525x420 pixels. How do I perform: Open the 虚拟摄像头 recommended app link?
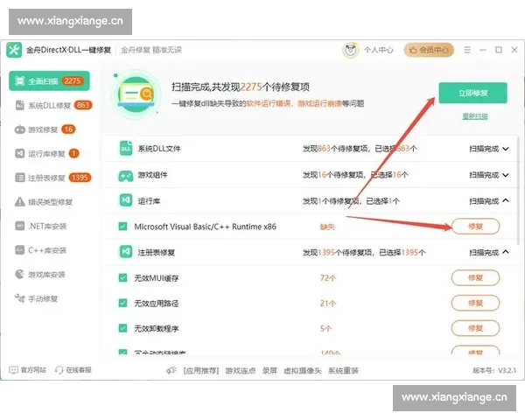pos(303,370)
